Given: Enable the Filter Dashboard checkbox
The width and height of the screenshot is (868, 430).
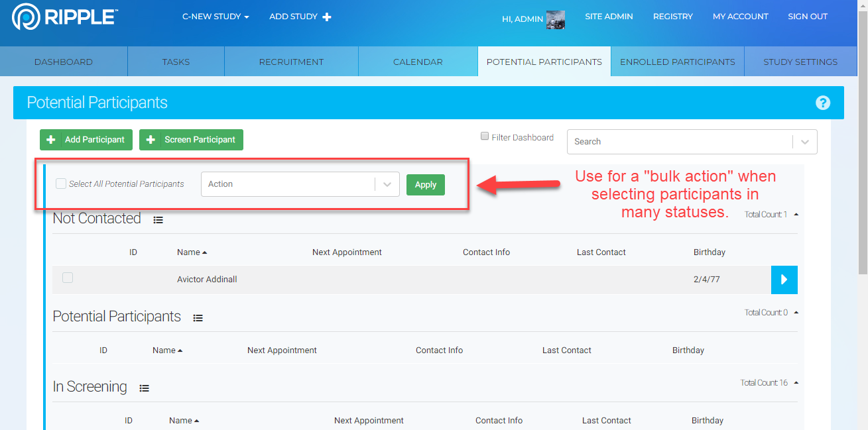Looking at the screenshot, I should [x=485, y=136].
